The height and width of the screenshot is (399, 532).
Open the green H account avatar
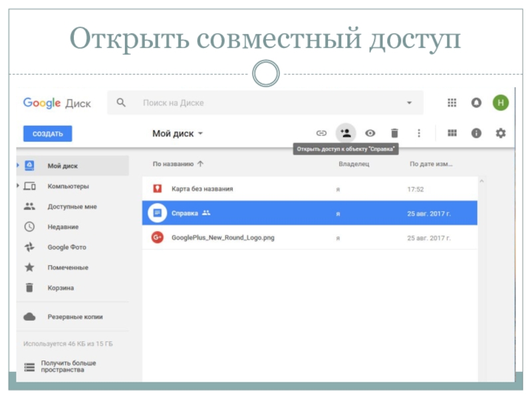coord(501,102)
